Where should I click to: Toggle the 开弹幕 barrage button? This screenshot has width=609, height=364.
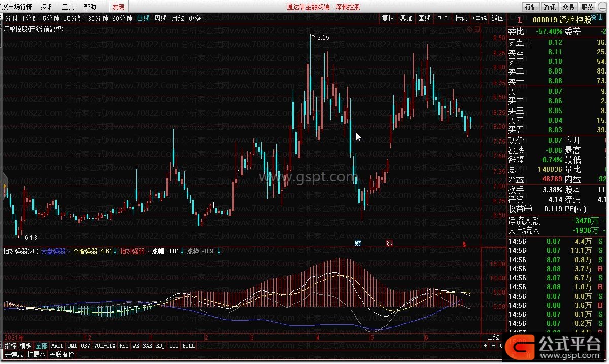pos(14,354)
